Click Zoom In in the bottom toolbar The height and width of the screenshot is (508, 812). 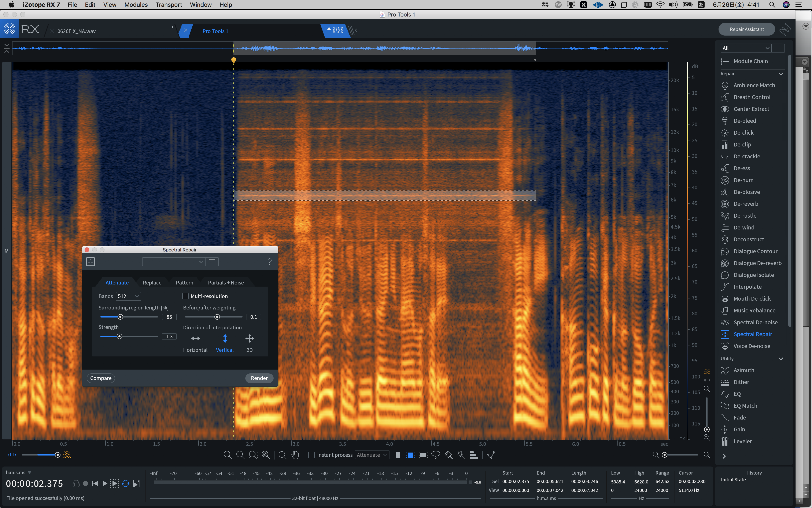click(228, 455)
